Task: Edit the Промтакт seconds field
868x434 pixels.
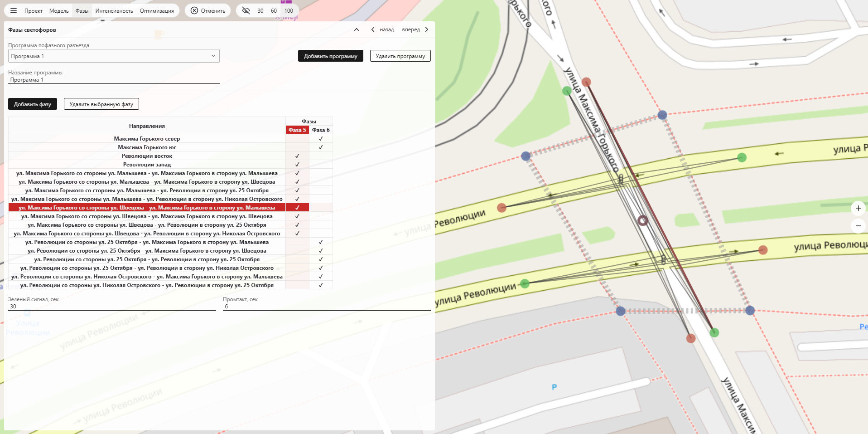Action: pos(327,307)
